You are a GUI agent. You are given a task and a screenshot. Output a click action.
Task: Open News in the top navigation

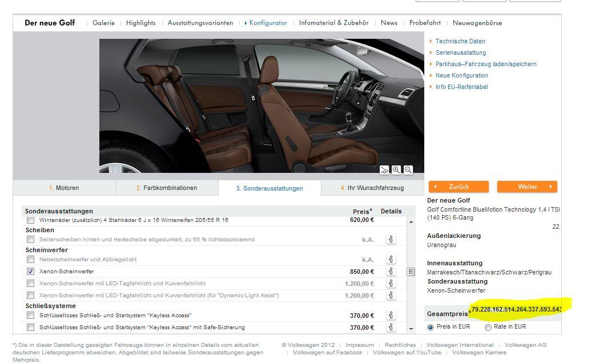click(389, 23)
